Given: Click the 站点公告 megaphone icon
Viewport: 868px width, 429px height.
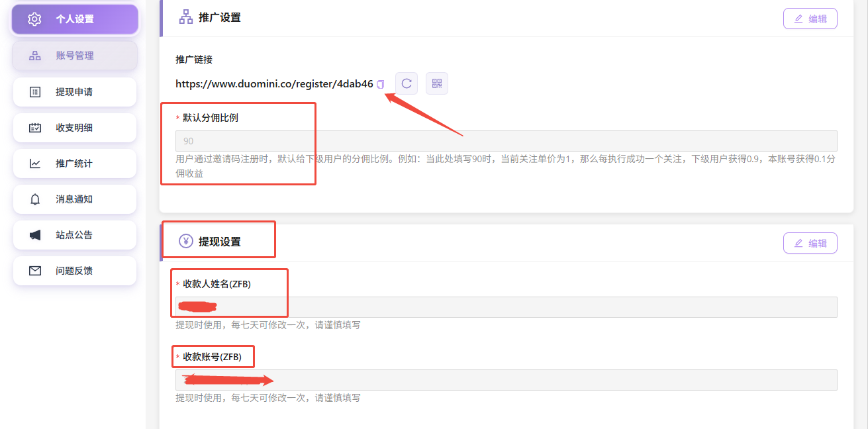Looking at the screenshot, I should coord(35,235).
